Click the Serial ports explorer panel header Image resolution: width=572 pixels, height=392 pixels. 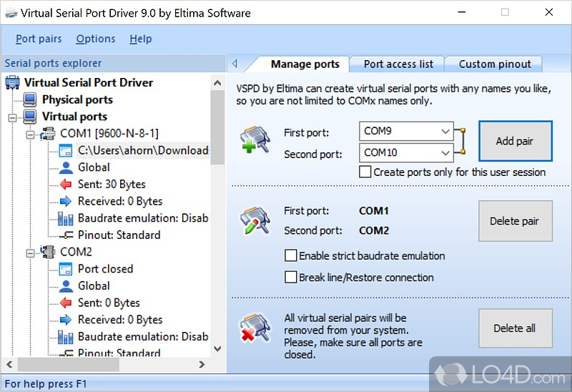tap(113, 63)
